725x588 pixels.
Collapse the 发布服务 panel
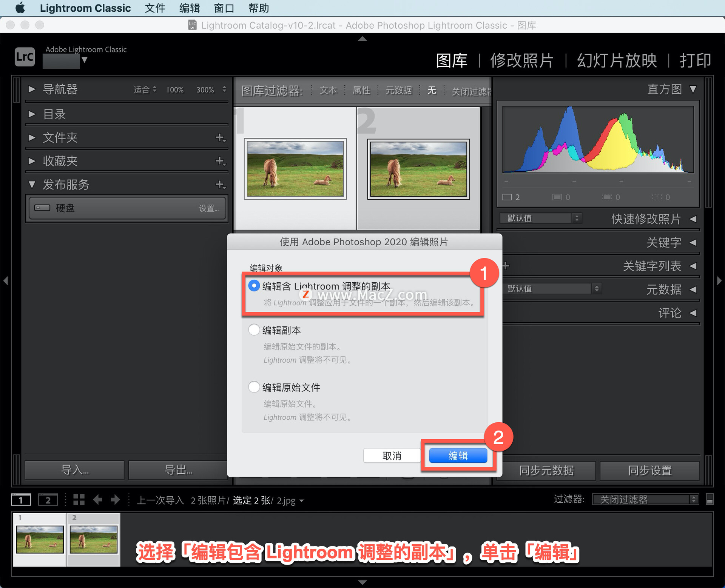click(x=32, y=185)
